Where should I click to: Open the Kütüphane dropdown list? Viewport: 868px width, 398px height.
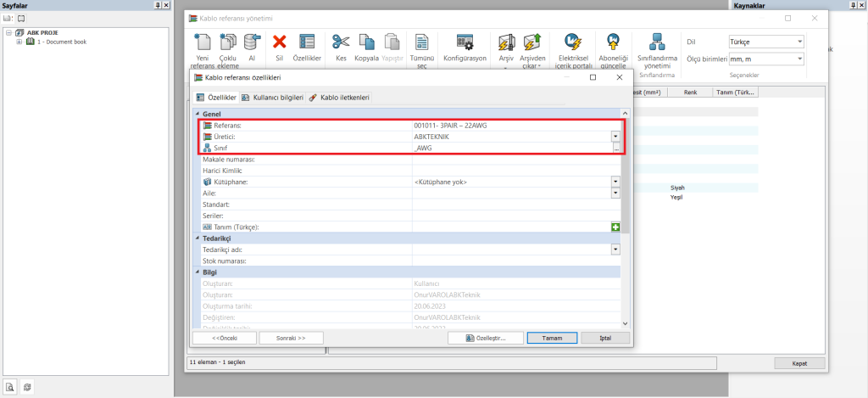[615, 182]
